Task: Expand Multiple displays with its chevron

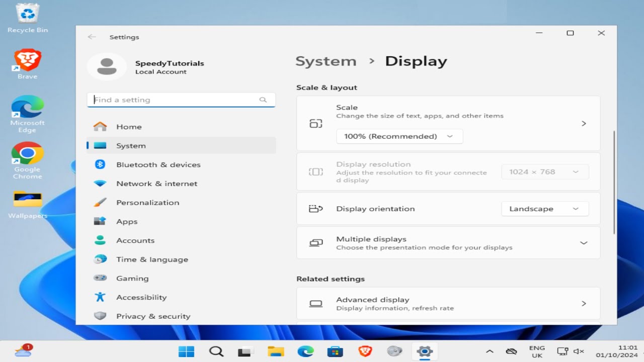Action: point(584,243)
